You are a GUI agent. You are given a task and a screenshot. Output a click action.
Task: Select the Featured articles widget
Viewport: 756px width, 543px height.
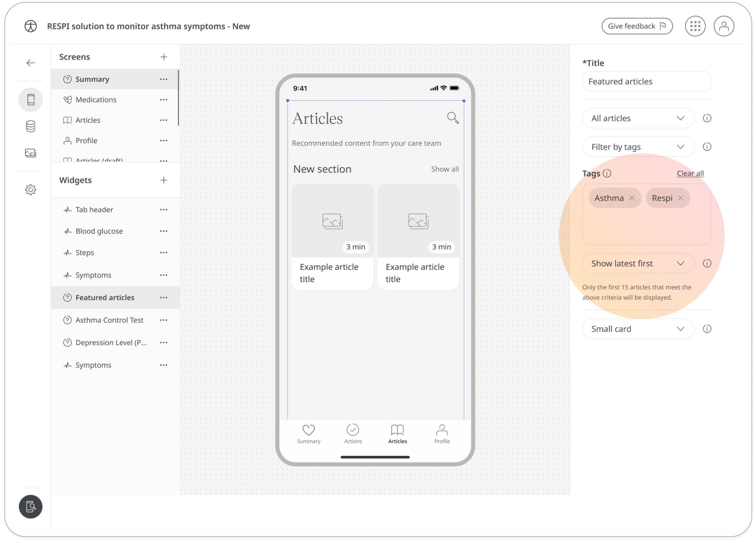click(x=105, y=297)
